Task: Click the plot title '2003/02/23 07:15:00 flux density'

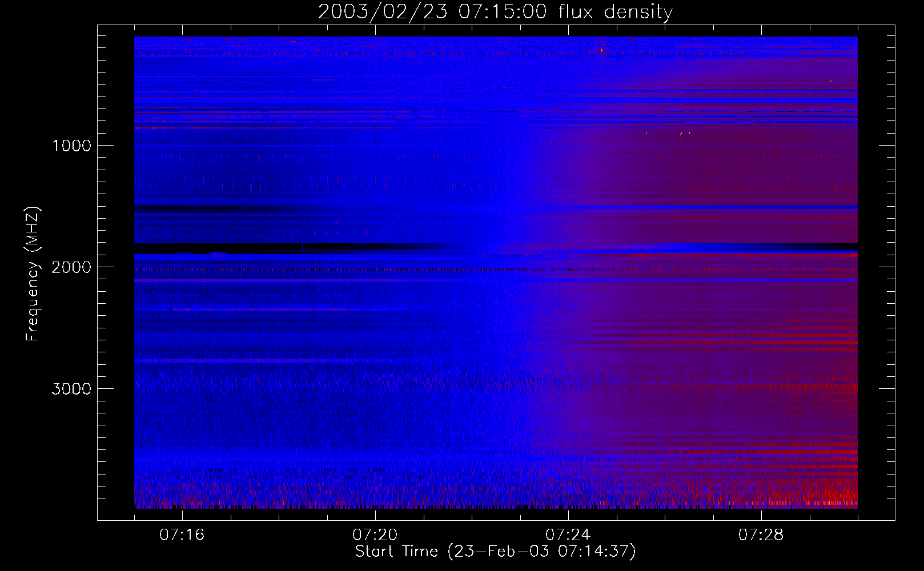Action: coord(495,11)
